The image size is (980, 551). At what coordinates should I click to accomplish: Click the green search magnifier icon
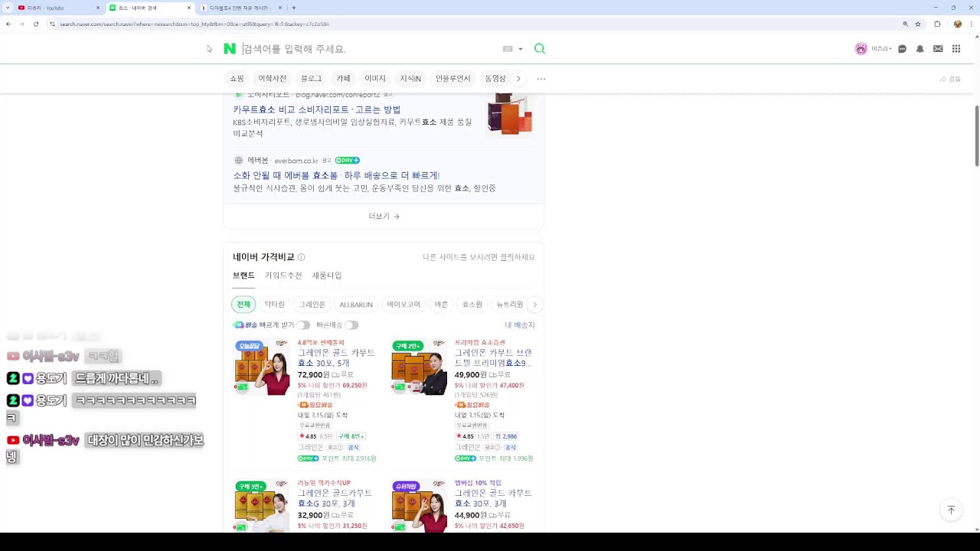click(540, 49)
